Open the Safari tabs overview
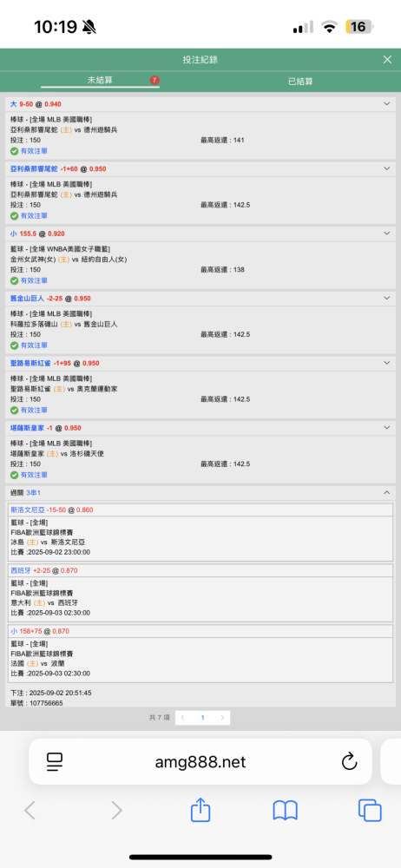Screen dimensions: 401x868 click(370, 811)
